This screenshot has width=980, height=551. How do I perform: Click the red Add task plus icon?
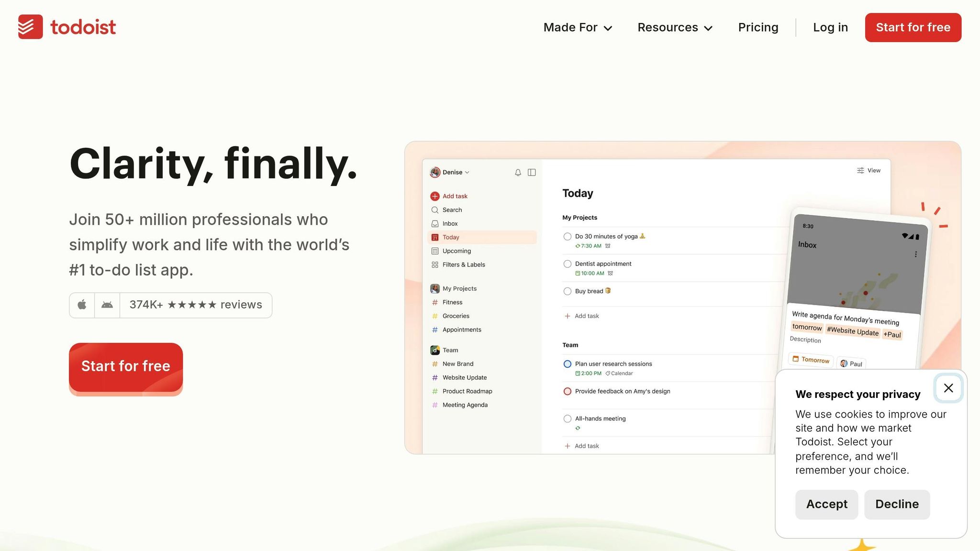434,196
